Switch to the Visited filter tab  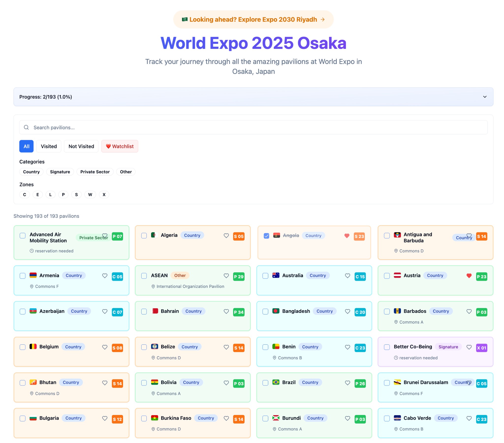[48, 146]
